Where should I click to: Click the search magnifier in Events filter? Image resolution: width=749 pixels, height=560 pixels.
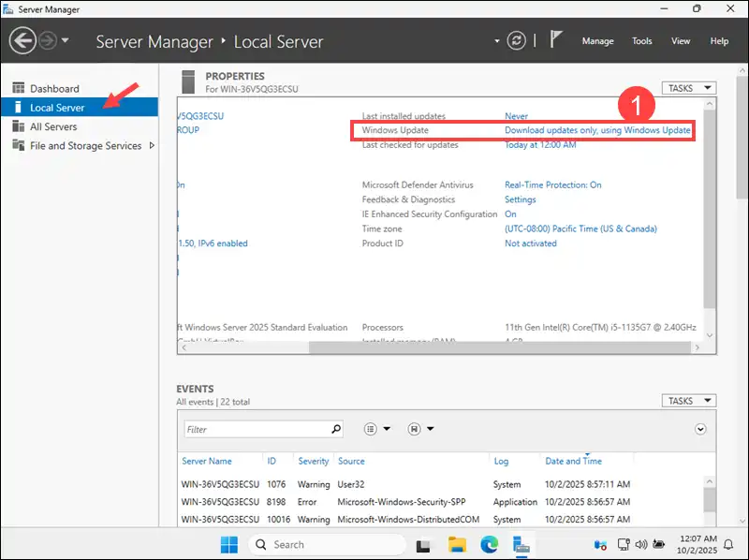point(337,429)
